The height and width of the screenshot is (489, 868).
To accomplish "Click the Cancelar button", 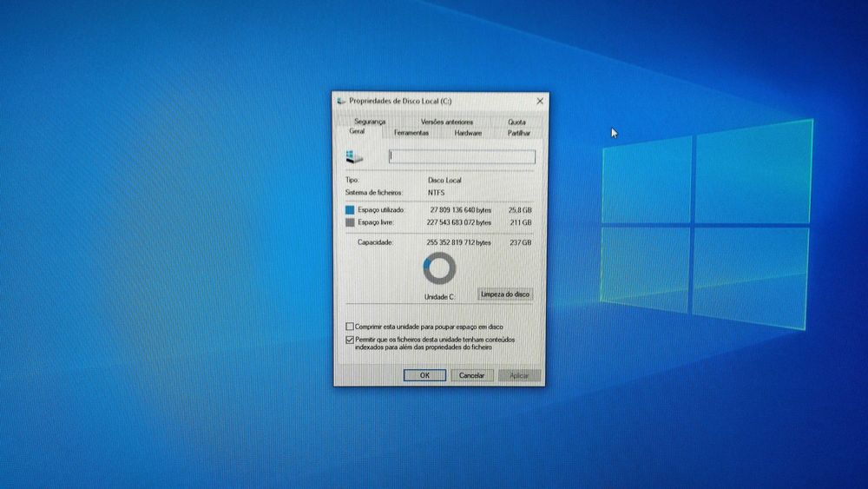I will (471, 375).
